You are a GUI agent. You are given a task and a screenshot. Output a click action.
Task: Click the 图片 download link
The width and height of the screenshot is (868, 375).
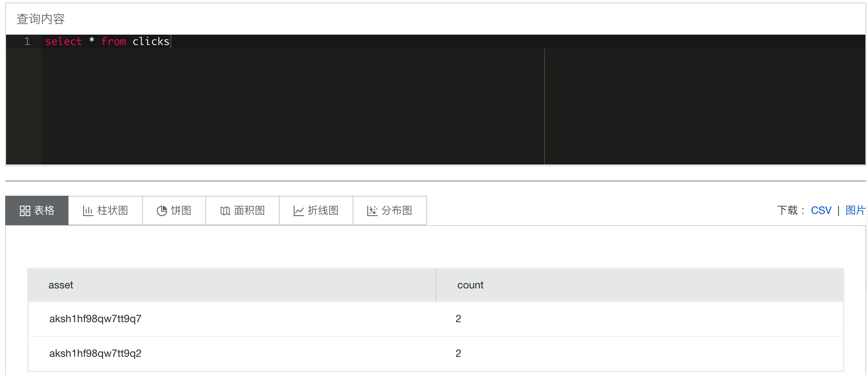[855, 210]
